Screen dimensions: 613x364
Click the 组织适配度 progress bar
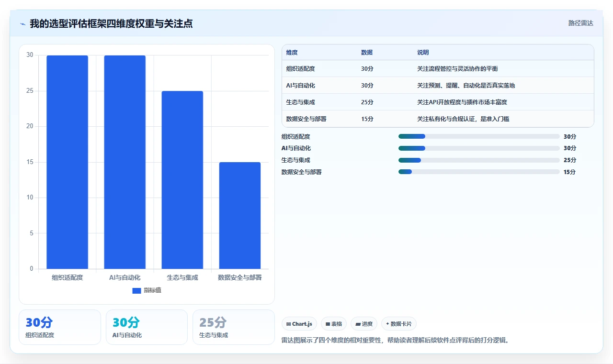coord(479,136)
